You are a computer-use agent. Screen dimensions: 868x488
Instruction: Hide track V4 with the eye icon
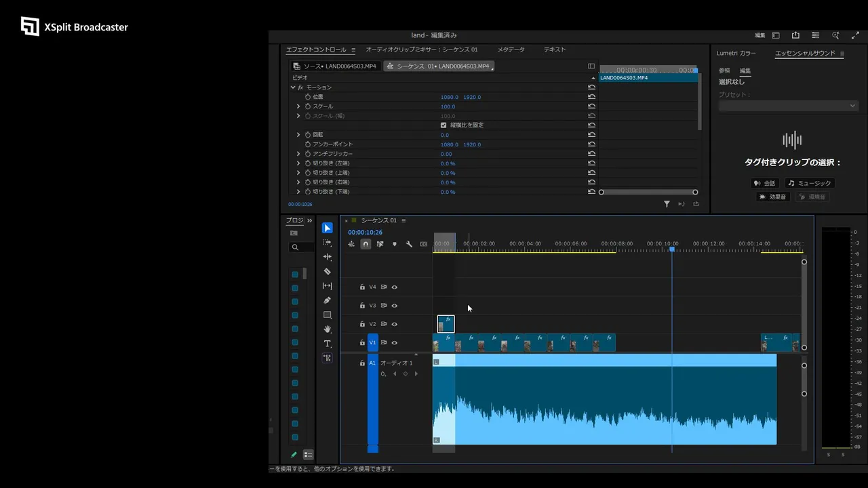click(x=395, y=287)
